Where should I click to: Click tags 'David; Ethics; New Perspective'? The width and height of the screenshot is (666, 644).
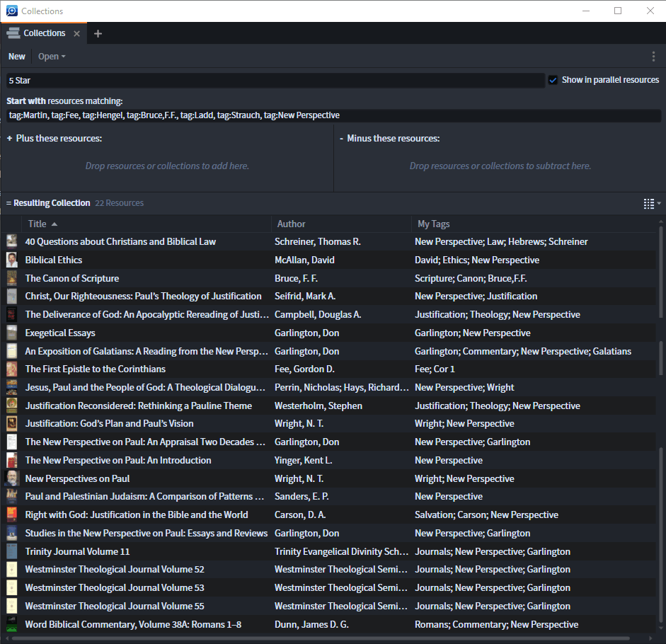click(x=476, y=260)
